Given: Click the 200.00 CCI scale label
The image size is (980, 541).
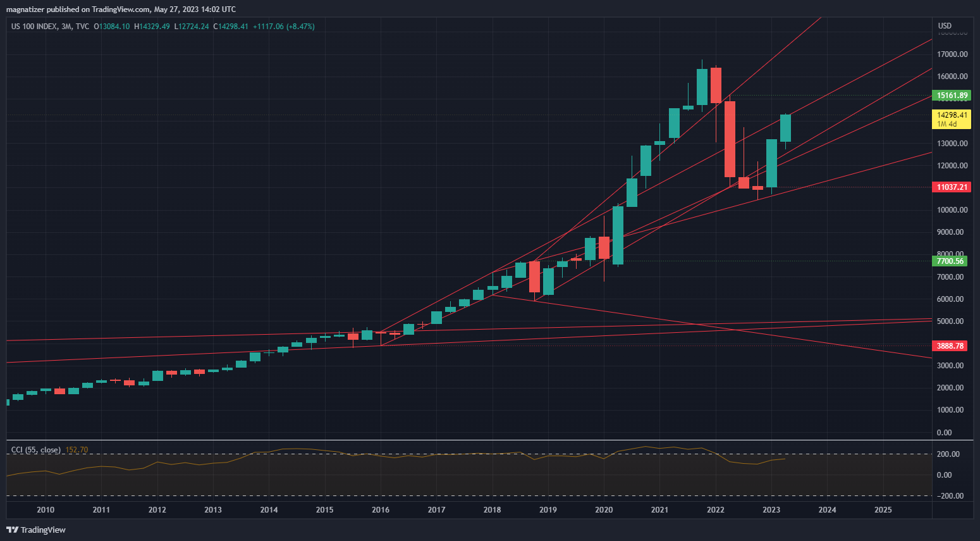Looking at the screenshot, I should (x=948, y=454).
